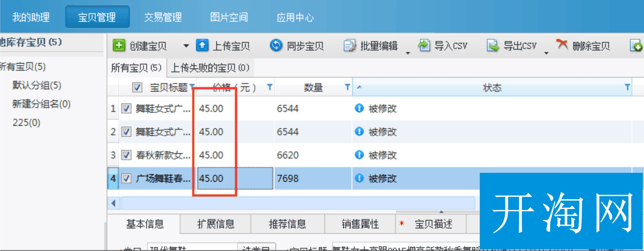This screenshot has width=644, height=251.
Task: Open 我的助理 top menu
Action: pos(31,17)
